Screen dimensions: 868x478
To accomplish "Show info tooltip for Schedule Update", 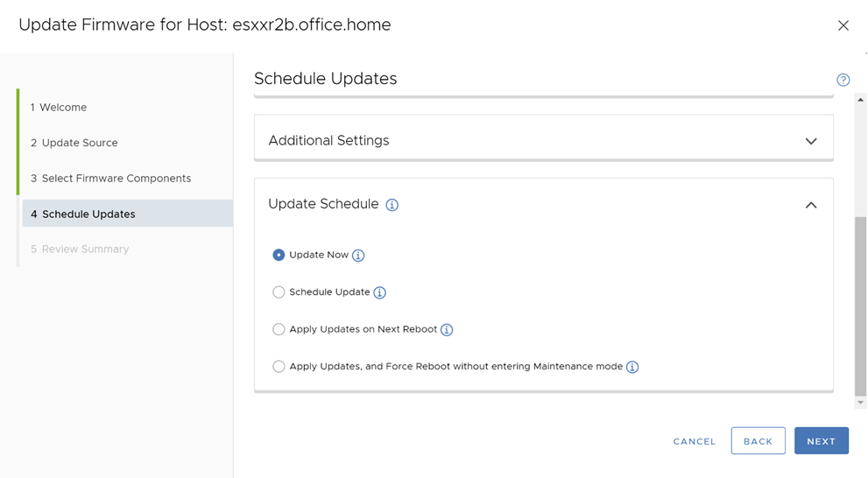I will [379, 292].
